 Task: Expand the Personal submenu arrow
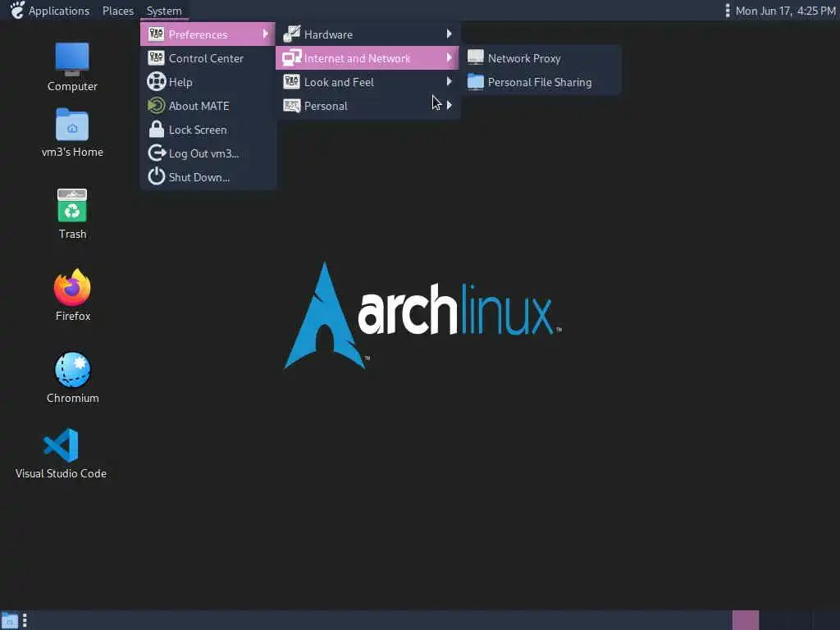pos(449,105)
